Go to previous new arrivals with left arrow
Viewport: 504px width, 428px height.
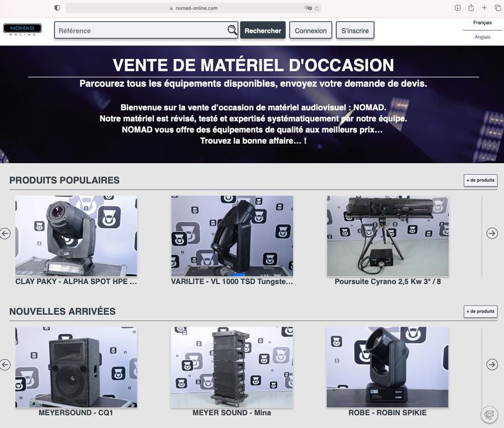5,365
